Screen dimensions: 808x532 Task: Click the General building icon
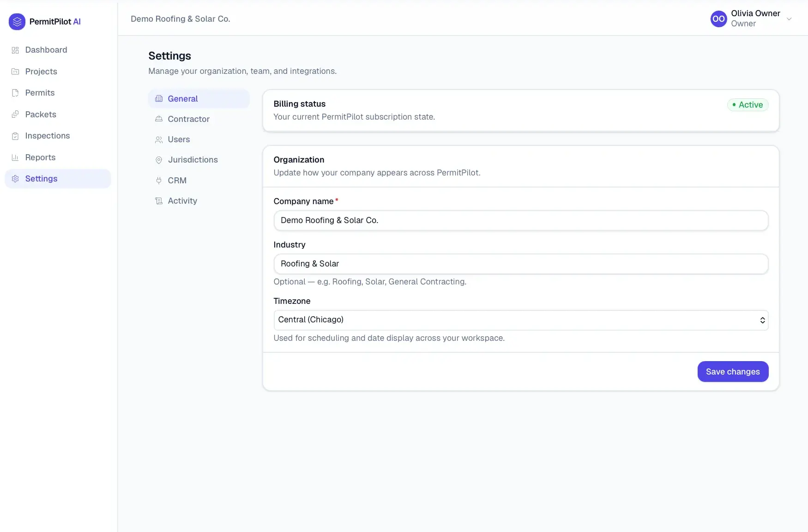(x=159, y=99)
